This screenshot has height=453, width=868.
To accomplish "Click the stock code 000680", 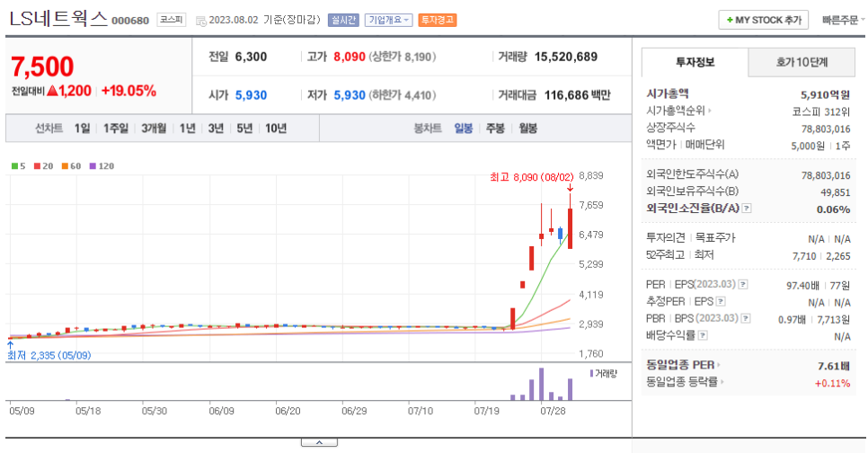I will point(130,21).
